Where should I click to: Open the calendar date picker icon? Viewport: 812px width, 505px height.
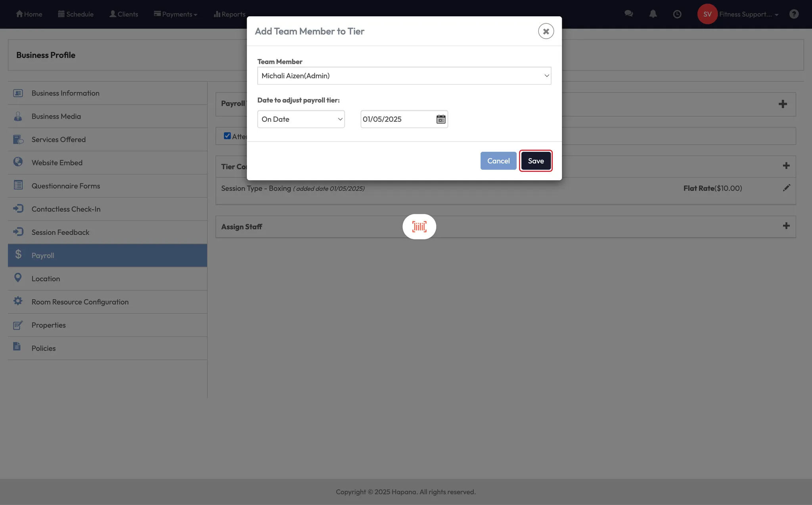click(441, 119)
